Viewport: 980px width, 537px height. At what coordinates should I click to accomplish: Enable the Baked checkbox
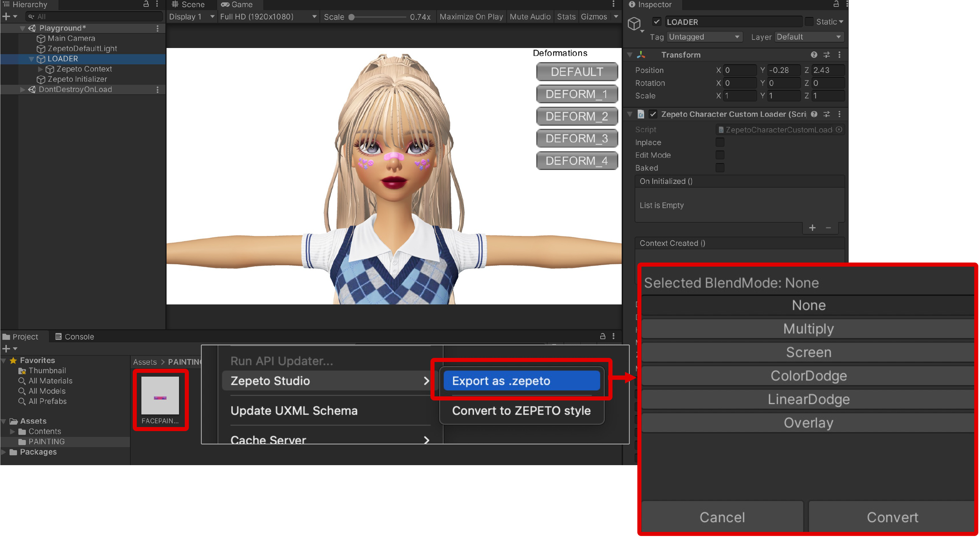coord(720,168)
